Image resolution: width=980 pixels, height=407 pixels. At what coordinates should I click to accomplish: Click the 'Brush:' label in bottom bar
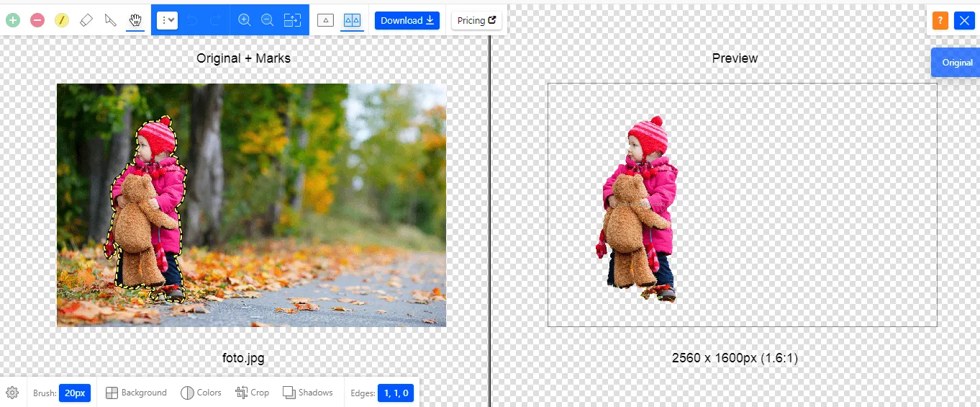pos(45,393)
